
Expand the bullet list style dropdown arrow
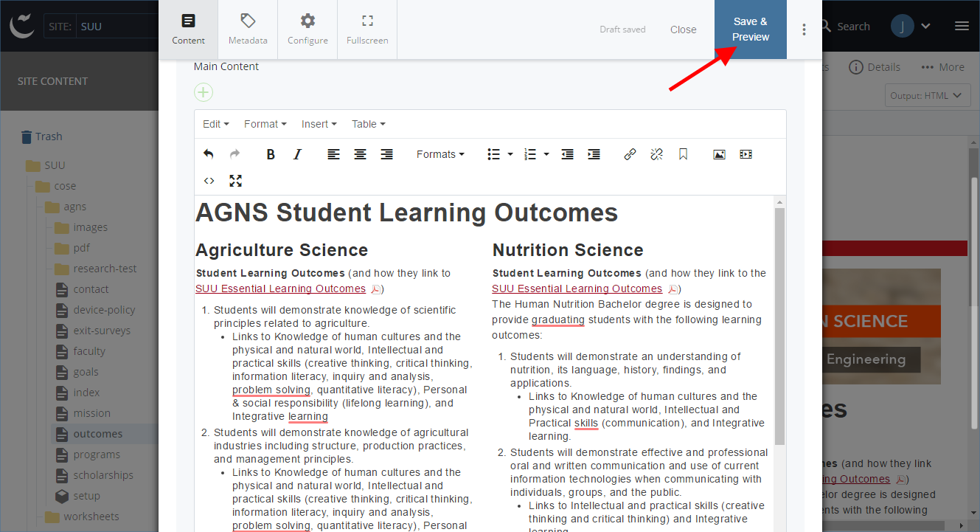coord(510,154)
